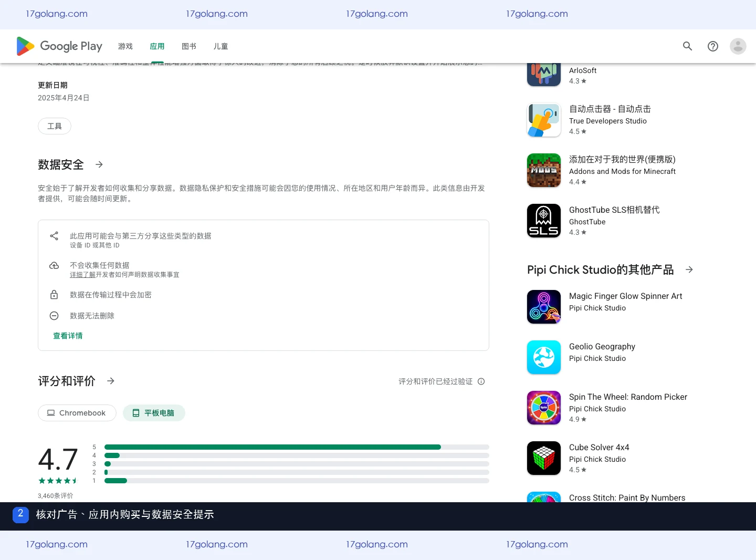
Task: Open Magic Finger Glow Spinner Art title
Action: click(626, 296)
